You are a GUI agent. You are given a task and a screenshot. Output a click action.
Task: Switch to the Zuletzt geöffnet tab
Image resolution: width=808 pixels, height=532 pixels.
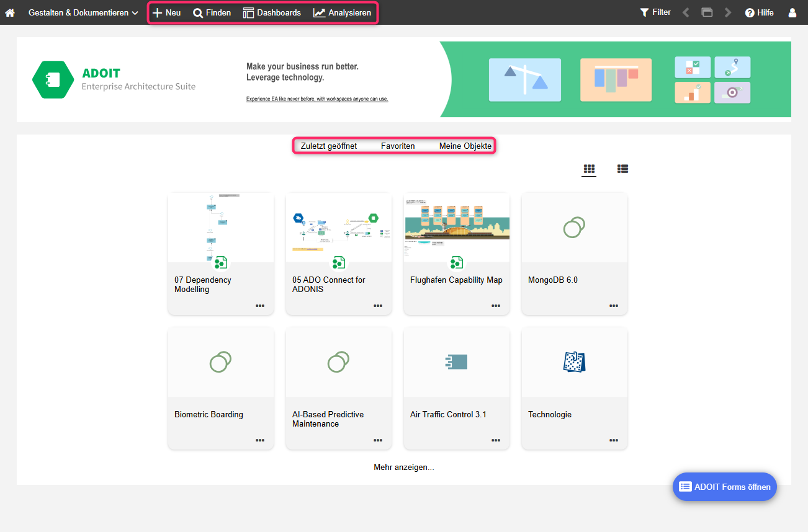click(329, 146)
